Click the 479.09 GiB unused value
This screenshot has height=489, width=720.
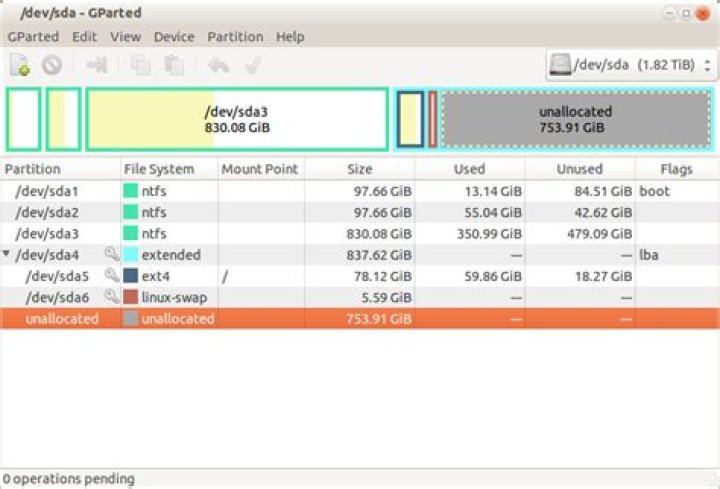point(600,233)
